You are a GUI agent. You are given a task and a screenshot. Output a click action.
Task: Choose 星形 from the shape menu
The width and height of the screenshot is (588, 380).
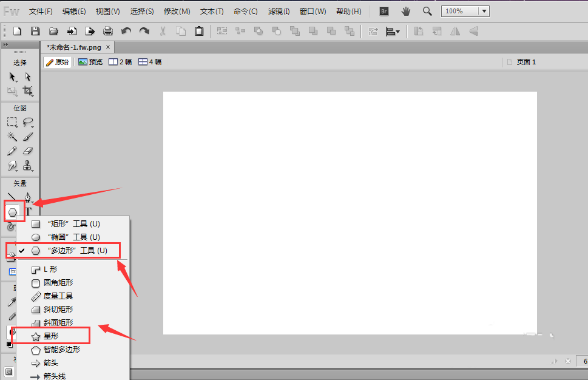click(x=52, y=336)
